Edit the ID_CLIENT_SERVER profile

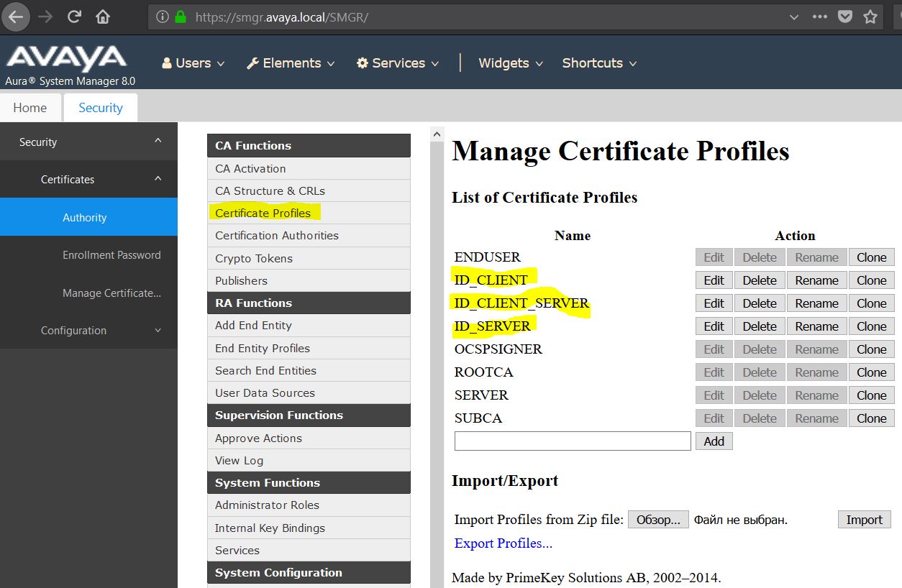(714, 303)
